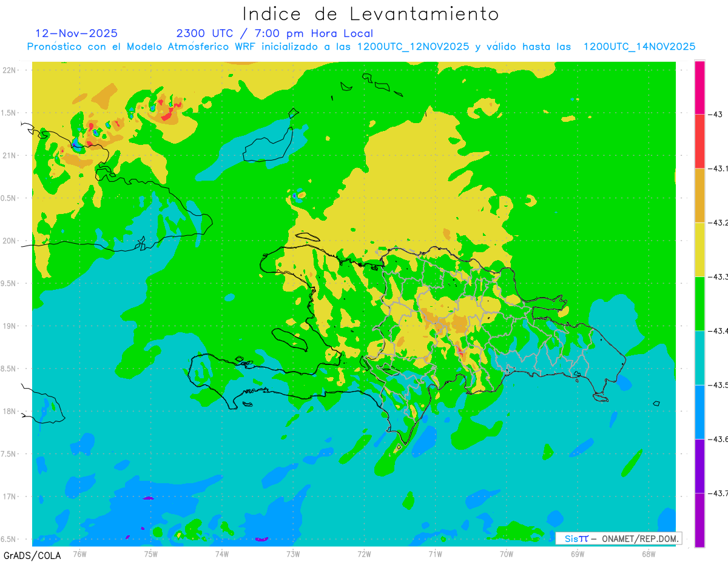Click the orange legend swatch between -43.1 and -43.2

pos(699,195)
